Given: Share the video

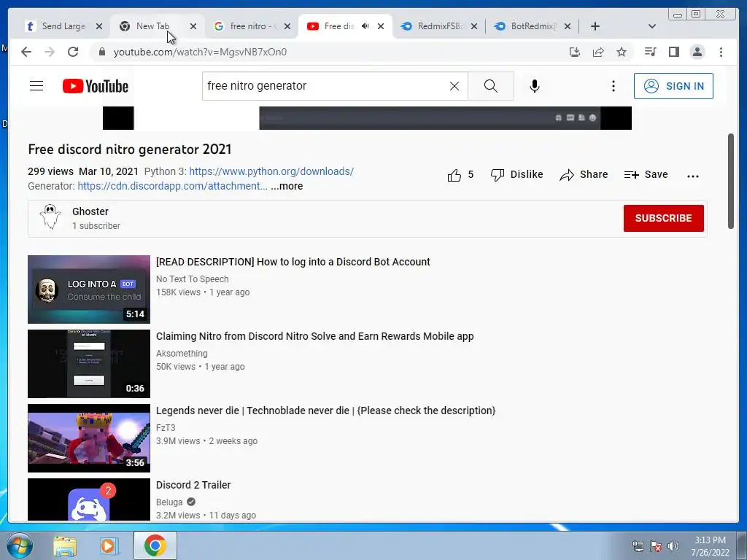Looking at the screenshot, I should tap(584, 175).
